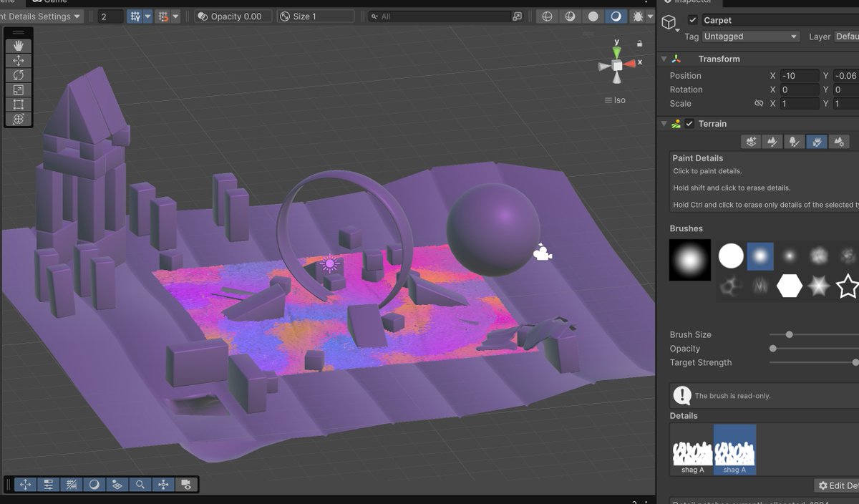Viewport: 859px width, 504px height.
Task: Click the wireframe draw mode globe icon
Action: click(548, 16)
